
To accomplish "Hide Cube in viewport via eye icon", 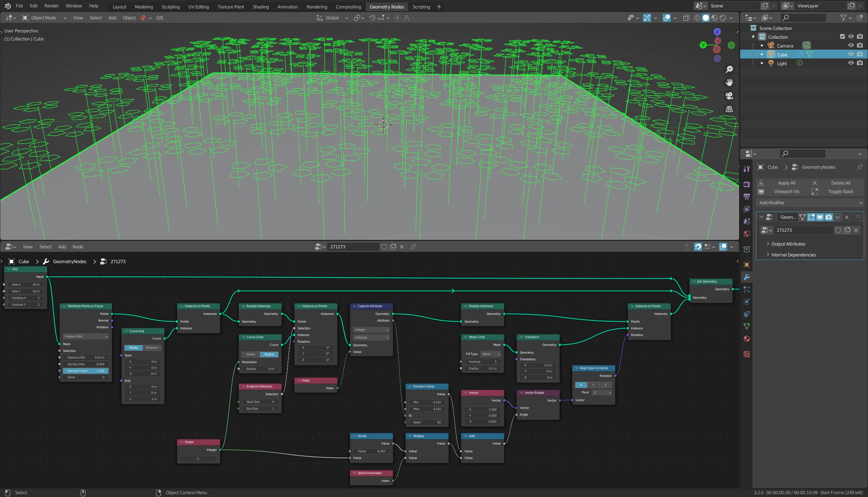I will pos(851,54).
